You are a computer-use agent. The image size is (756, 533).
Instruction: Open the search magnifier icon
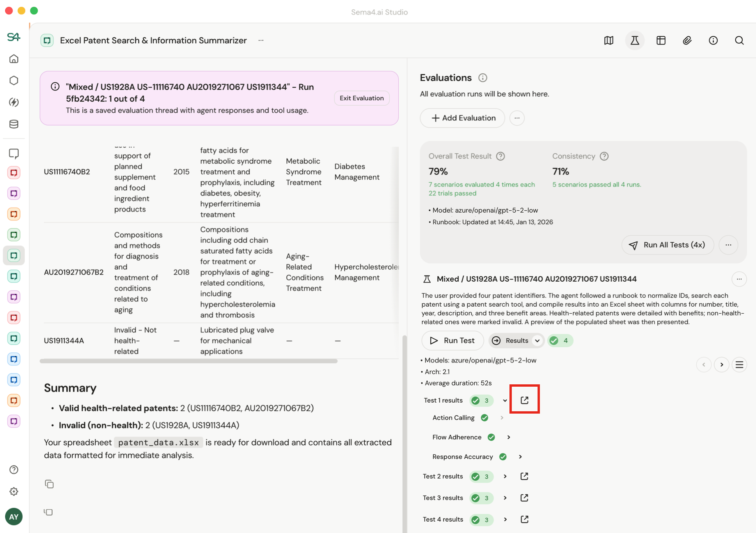coord(739,41)
